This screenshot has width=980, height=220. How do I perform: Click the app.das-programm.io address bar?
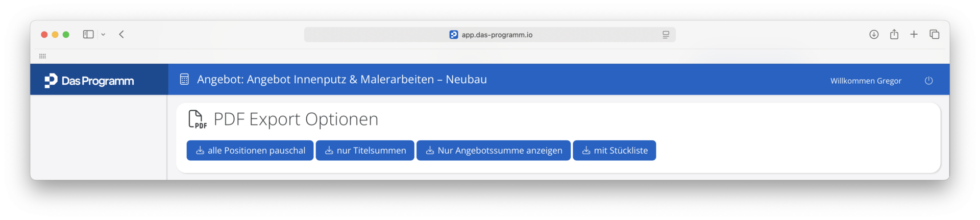(x=490, y=35)
